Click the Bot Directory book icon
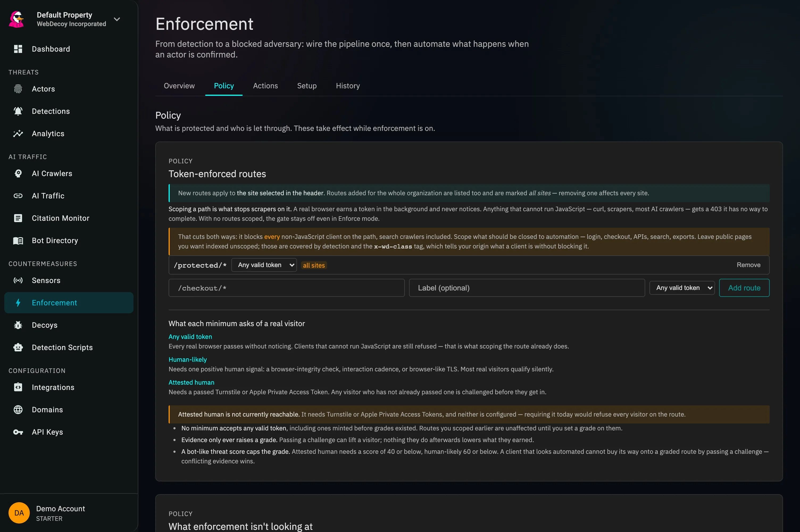Screen dimensions: 800x532 tap(18, 240)
